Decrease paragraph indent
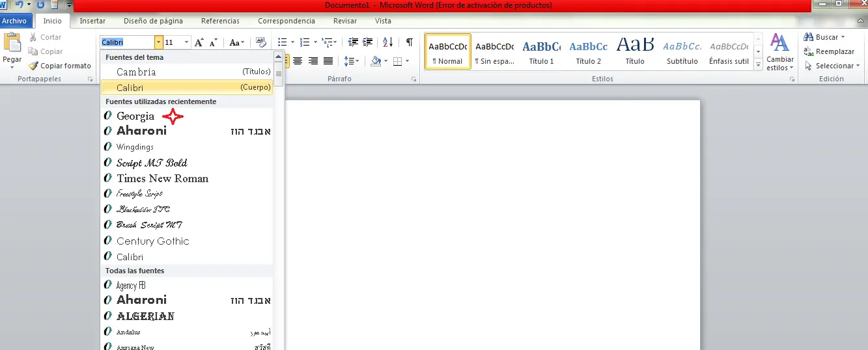Image resolution: width=868 pixels, height=350 pixels. tap(353, 42)
